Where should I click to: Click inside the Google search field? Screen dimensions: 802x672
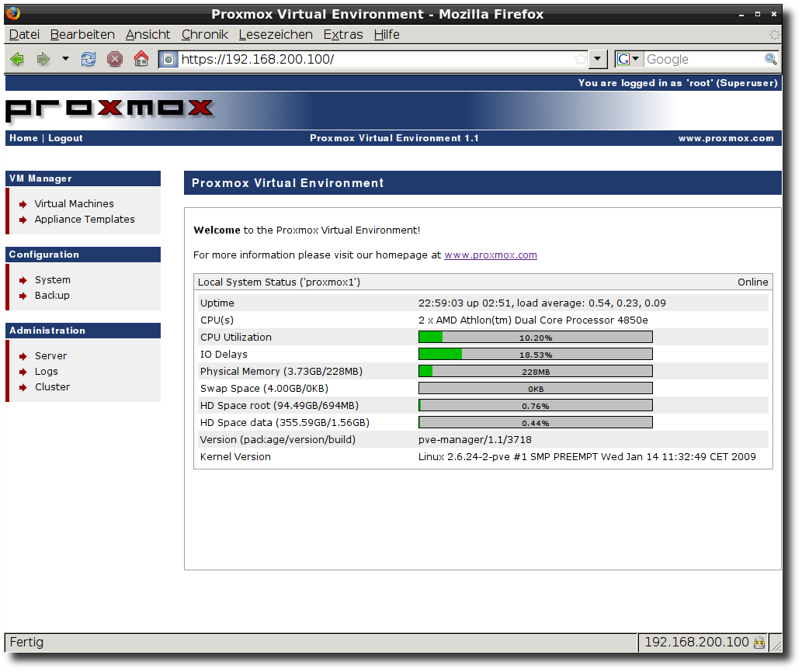703,60
